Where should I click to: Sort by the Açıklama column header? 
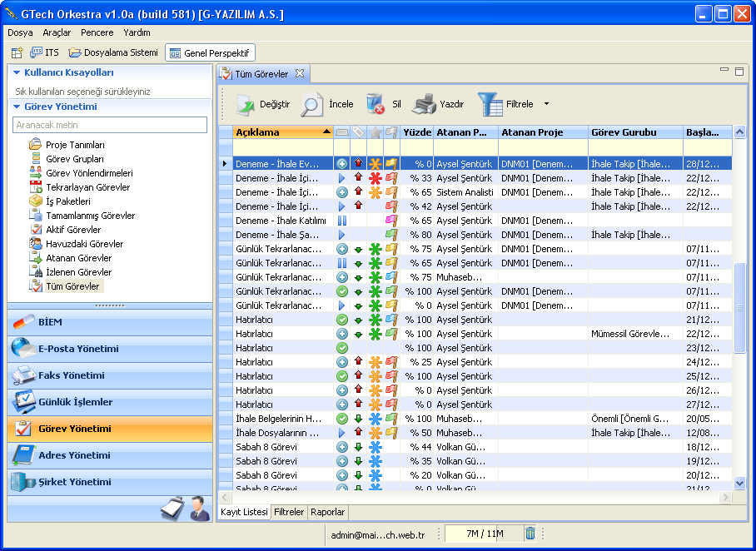(283, 132)
